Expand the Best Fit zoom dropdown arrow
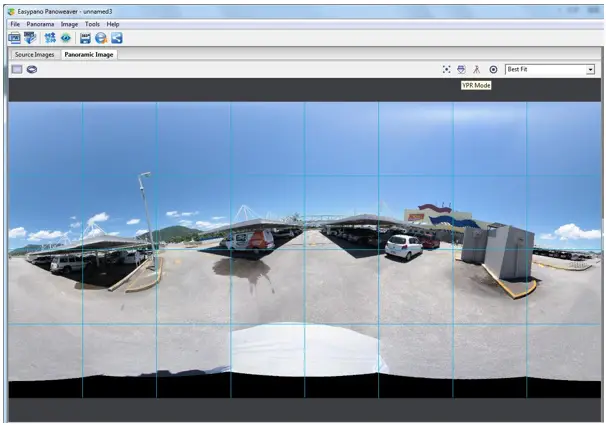The width and height of the screenshot is (606, 425). click(x=590, y=70)
